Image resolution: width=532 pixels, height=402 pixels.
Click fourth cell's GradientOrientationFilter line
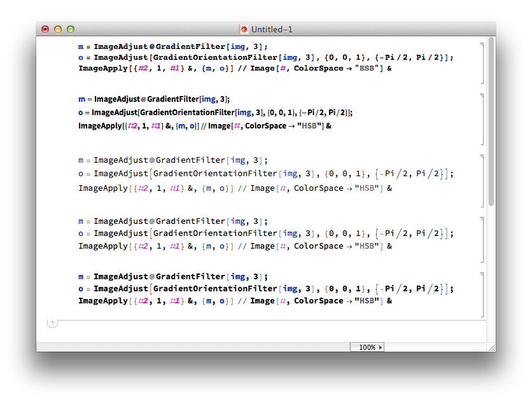(x=265, y=233)
